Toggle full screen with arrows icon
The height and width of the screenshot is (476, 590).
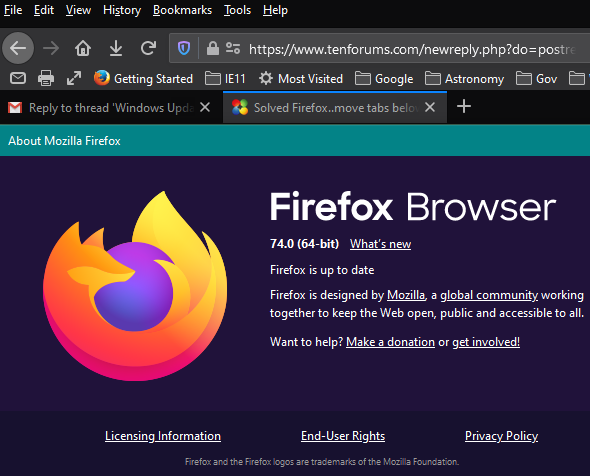click(x=74, y=78)
